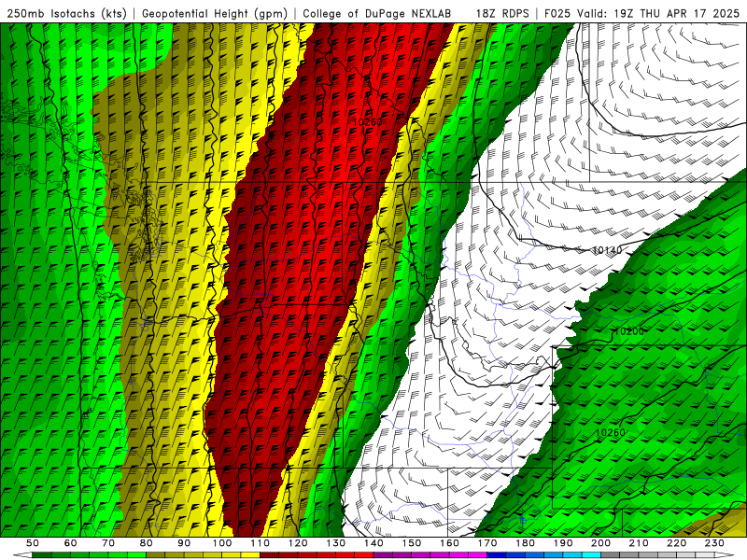The image size is (747, 560).
Task: Click the 'Valid: 19Z THU APR 17 2025' text
Action: 659,14
